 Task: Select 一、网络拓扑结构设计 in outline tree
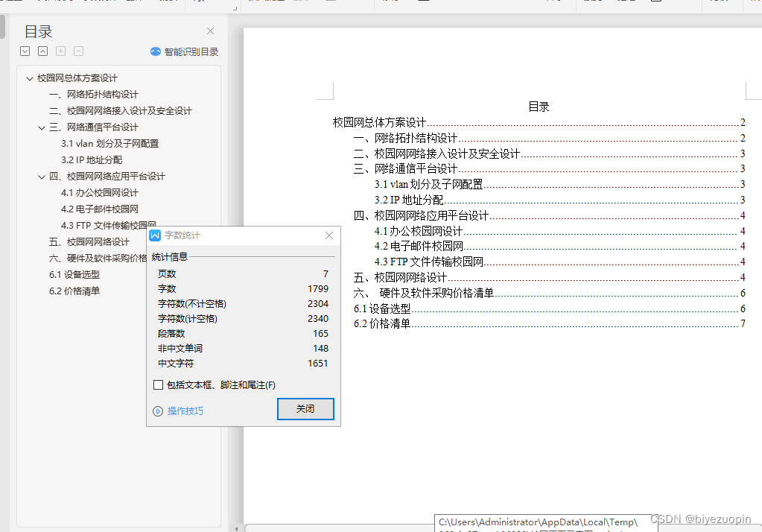tap(94, 95)
